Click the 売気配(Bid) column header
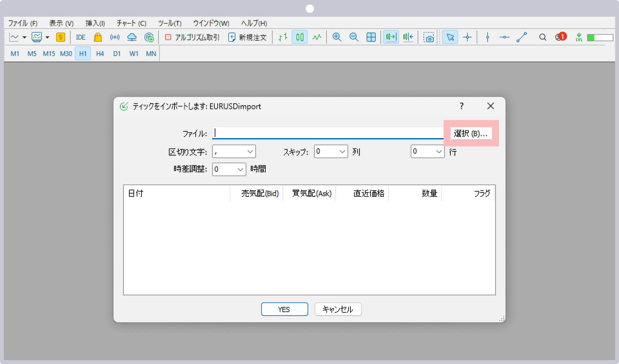619x364 pixels. pyautogui.click(x=257, y=193)
